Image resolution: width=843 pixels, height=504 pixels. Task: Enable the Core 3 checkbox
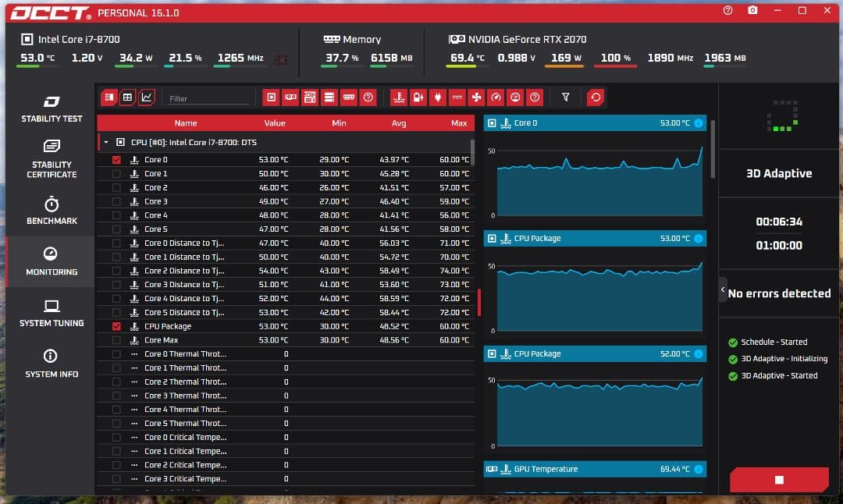[116, 201]
